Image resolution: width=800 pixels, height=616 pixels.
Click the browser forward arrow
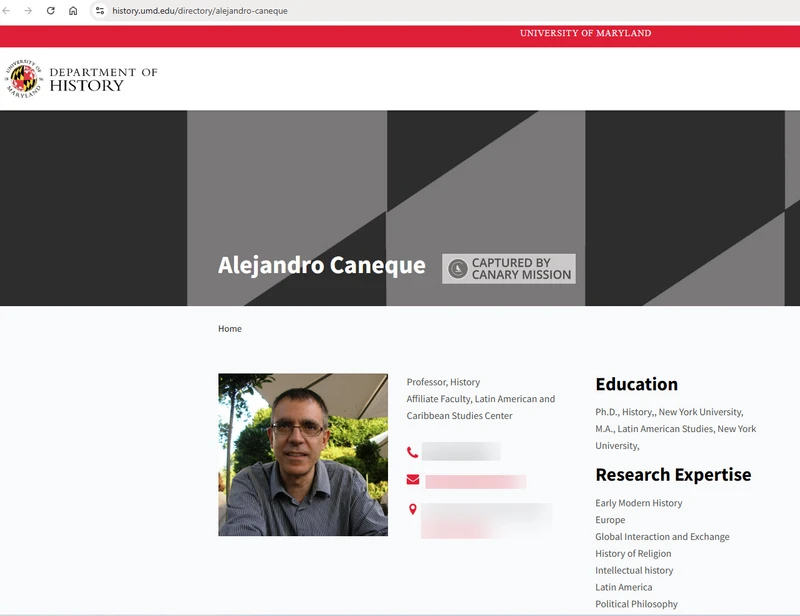[x=28, y=11]
